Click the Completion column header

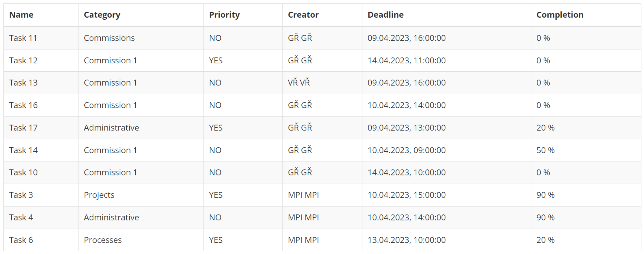pyautogui.click(x=560, y=15)
